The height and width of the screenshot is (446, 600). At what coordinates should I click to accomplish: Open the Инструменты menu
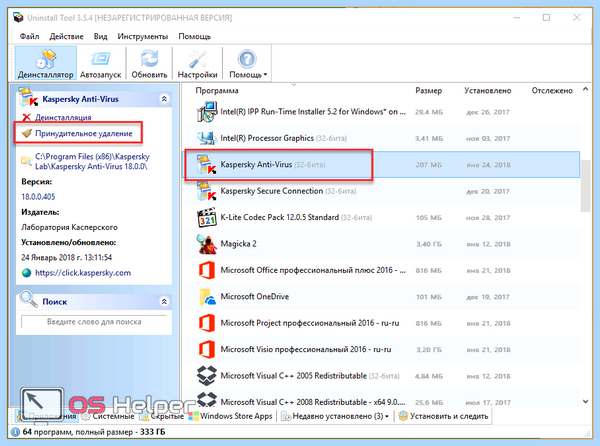[x=143, y=36]
